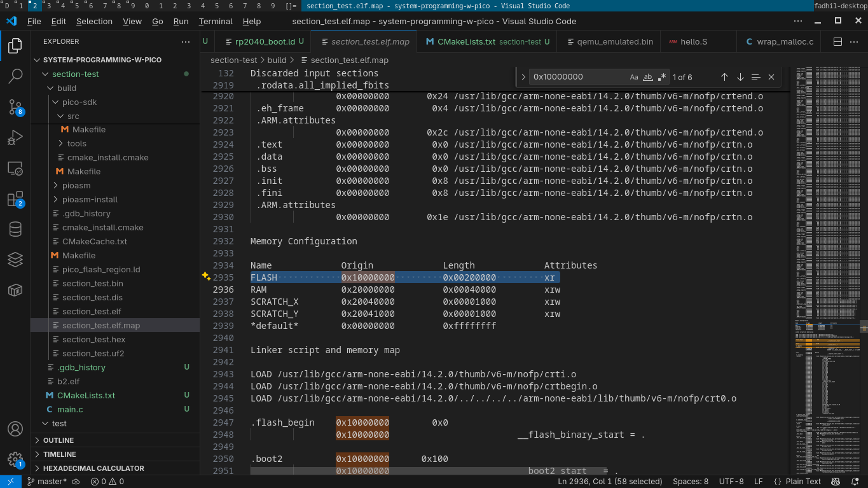Click the minimap scroll slider

pos(864,326)
